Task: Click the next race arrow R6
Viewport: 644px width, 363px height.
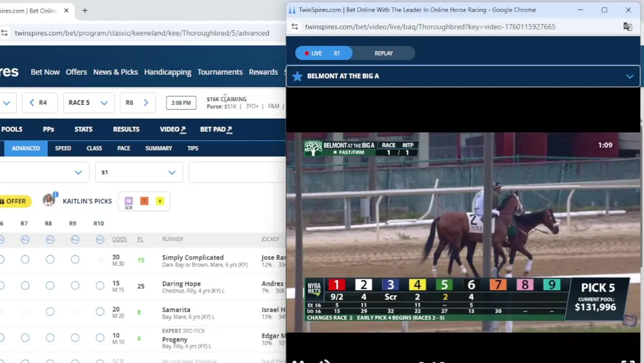Action: 146,103
